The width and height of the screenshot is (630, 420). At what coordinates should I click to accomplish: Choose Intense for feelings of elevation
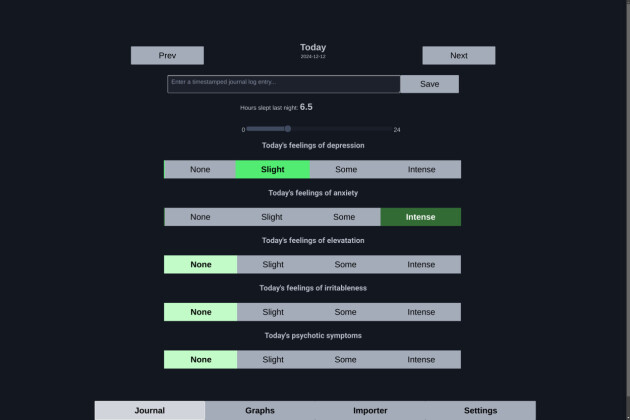(421, 264)
